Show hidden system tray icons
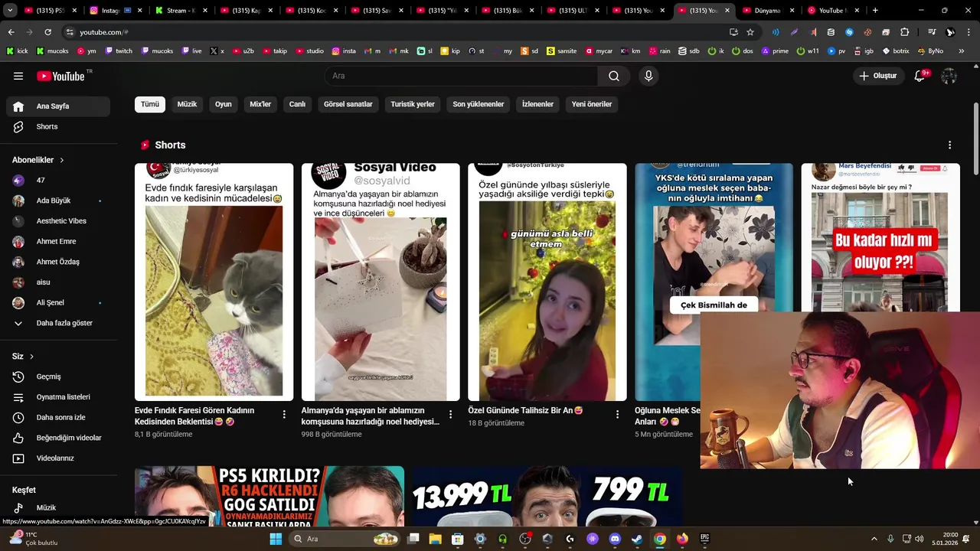Screen dimensions: 980x551 pos(874,539)
